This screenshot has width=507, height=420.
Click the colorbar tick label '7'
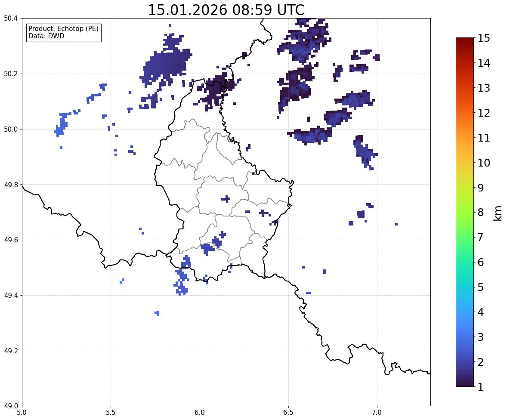pyautogui.click(x=481, y=237)
